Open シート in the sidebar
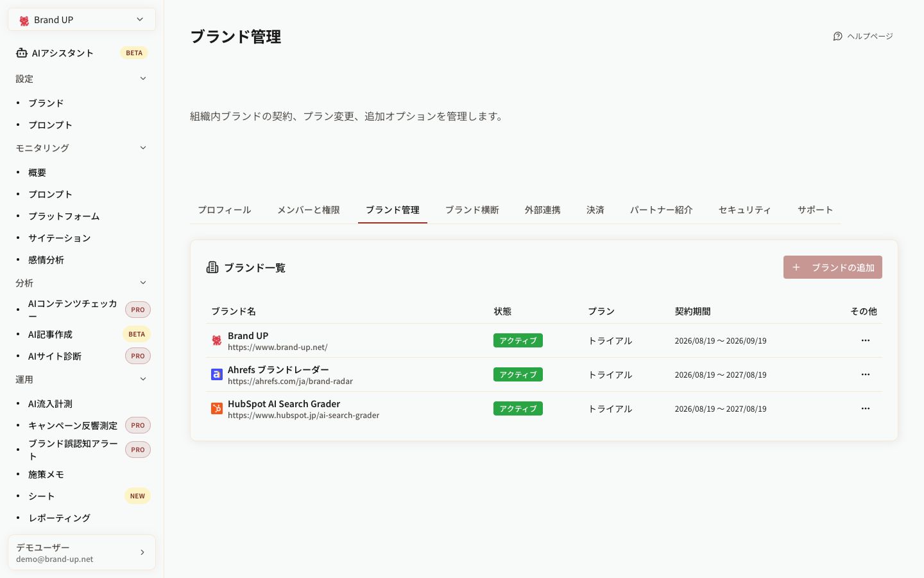 pos(42,496)
